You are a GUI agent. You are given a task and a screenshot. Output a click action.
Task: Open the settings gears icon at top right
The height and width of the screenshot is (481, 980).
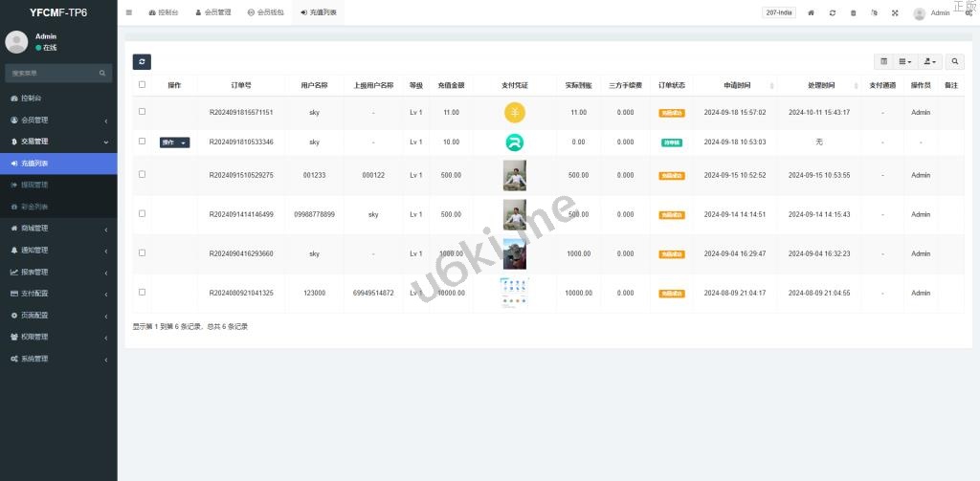[969, 13]
